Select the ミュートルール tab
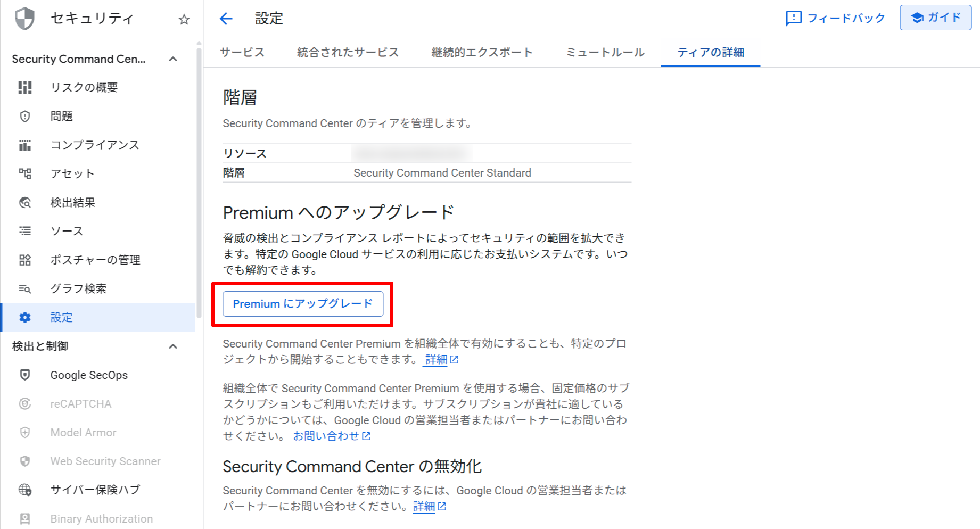980x529 pixels. pyautogui.click(x=605, y=52)
